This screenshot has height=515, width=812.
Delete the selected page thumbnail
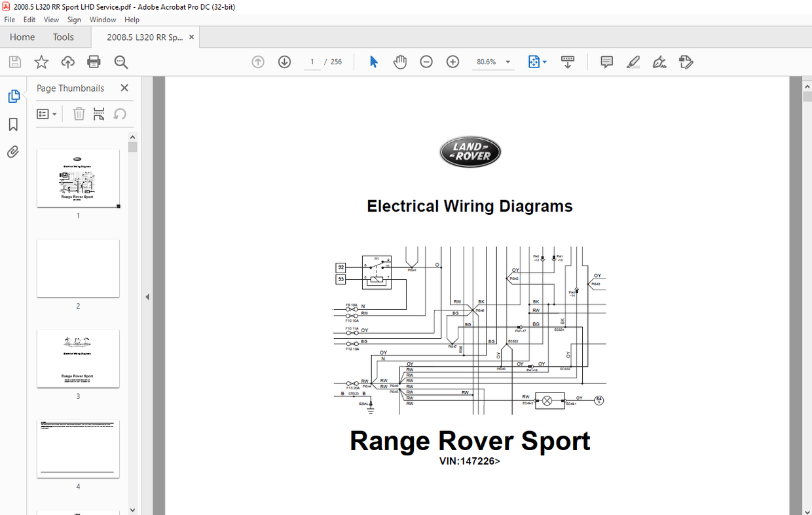click(79, 113)
